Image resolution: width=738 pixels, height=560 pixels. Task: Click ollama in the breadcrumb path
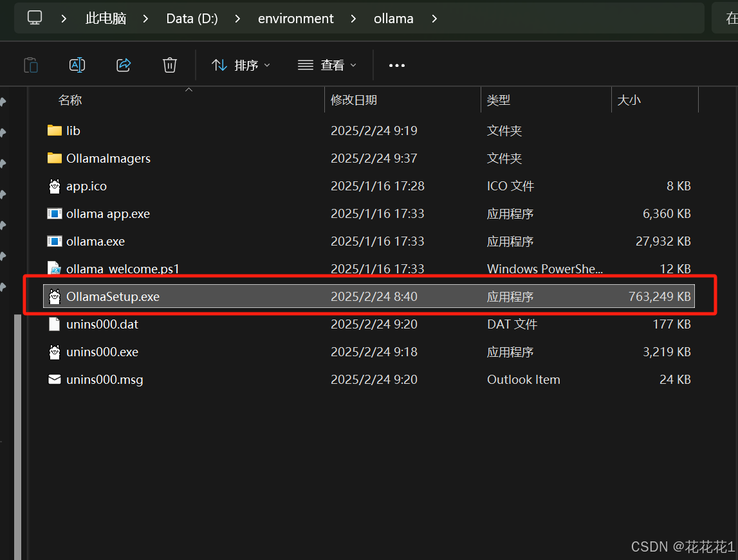click(x=394, y=19)
